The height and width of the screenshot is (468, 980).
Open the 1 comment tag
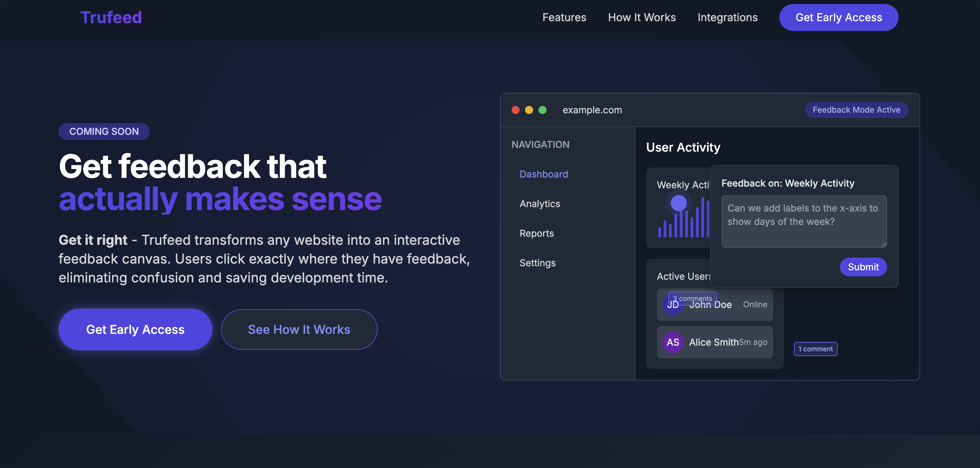[x=815, y=349]
